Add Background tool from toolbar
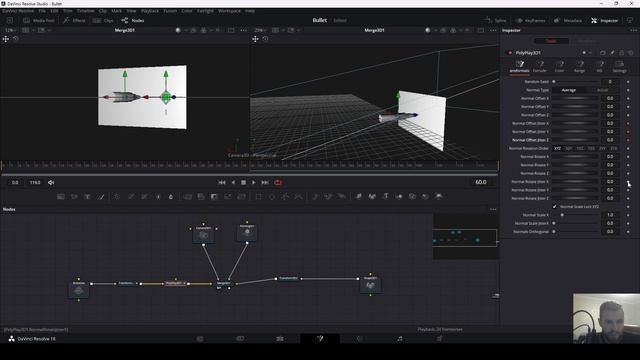This screenshot has height=360, width=640. point(60,197)
